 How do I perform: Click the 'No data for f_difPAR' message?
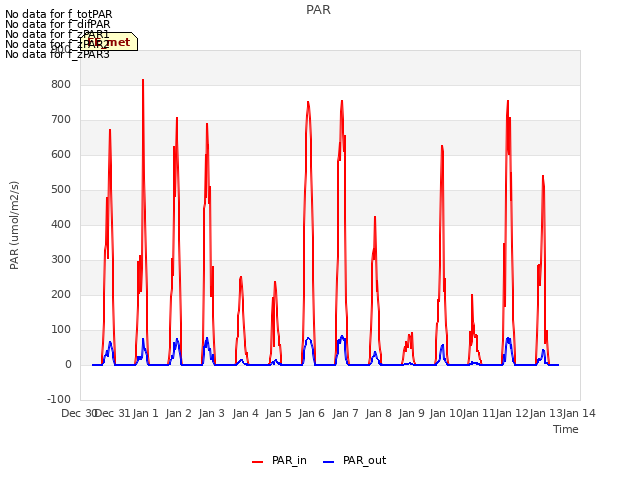58,24
